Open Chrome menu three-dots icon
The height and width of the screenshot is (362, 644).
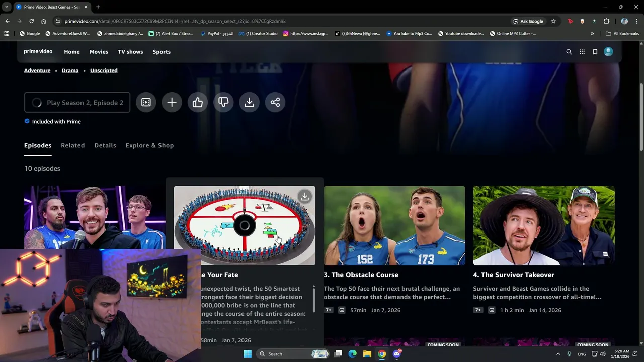(x=637, y=21)
